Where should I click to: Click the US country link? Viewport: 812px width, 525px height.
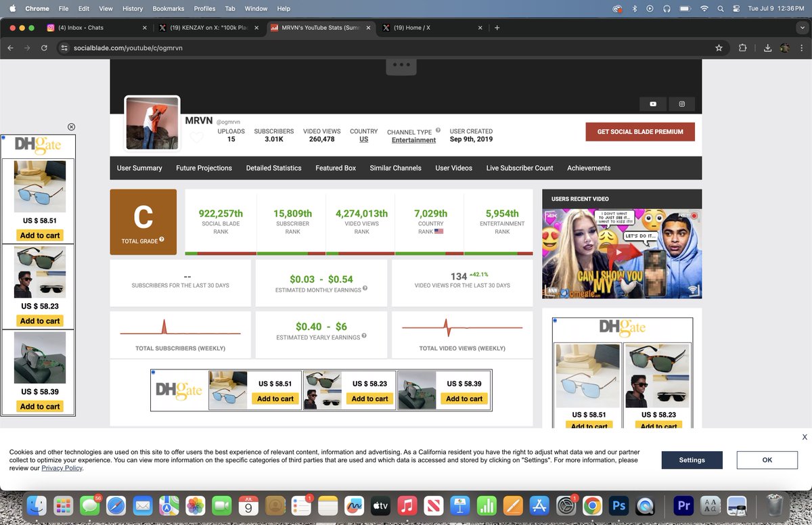point(363,139)
